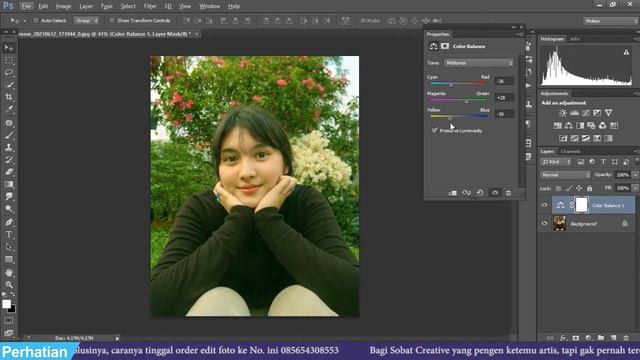Select the Move tool in the toolbox
The width and height of the screenshot is (640, 360).
point(9,48)
